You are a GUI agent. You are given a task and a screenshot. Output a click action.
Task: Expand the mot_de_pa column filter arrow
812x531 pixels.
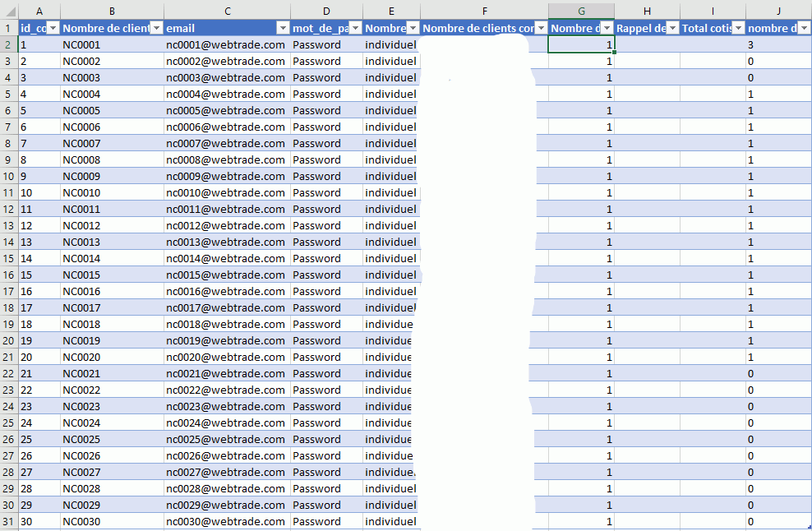pyautogui.click(x=354, y=28)
